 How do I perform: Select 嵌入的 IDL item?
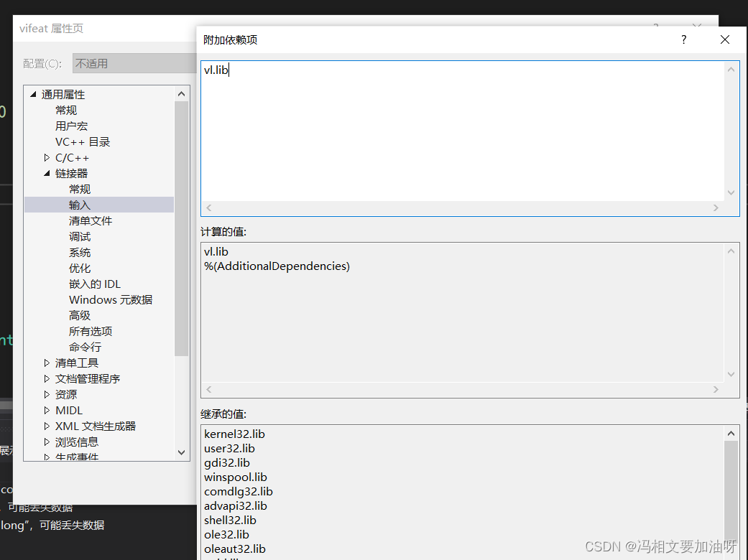(94, 284)
